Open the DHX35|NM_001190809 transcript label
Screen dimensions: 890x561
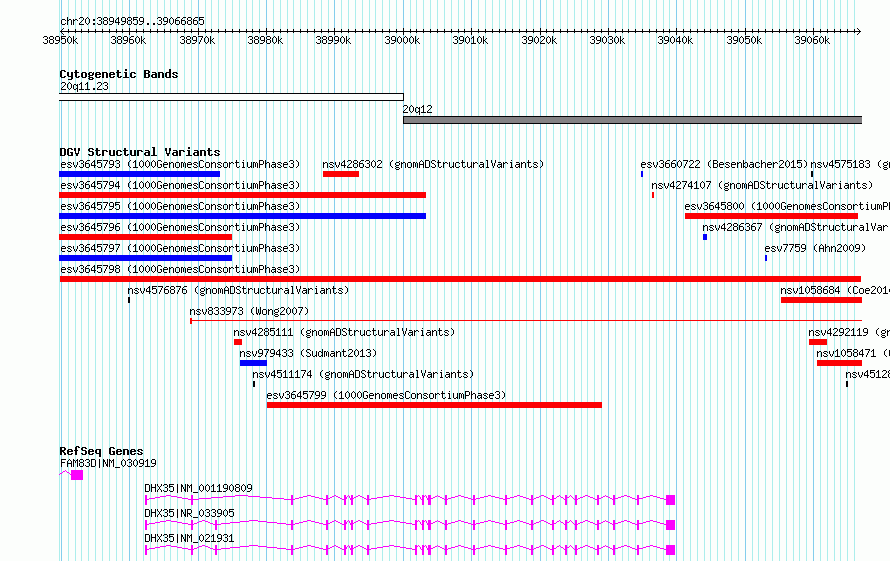(x=198, y=488)
